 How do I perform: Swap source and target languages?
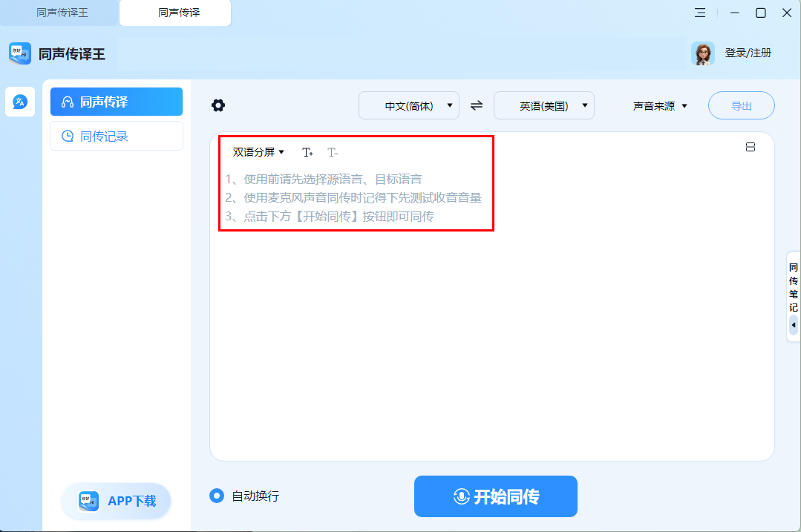pyautogui.click(x=477, y=105)
